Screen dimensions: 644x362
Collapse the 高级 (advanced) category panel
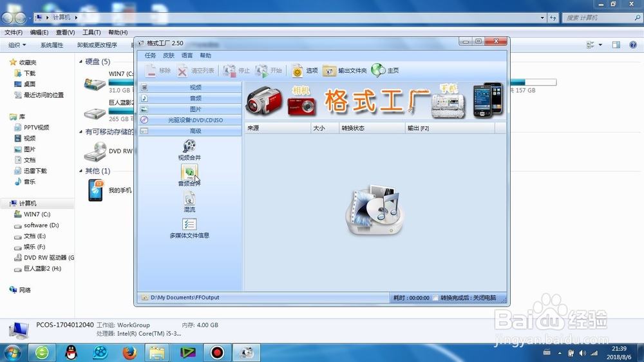[x=190, y=131]
